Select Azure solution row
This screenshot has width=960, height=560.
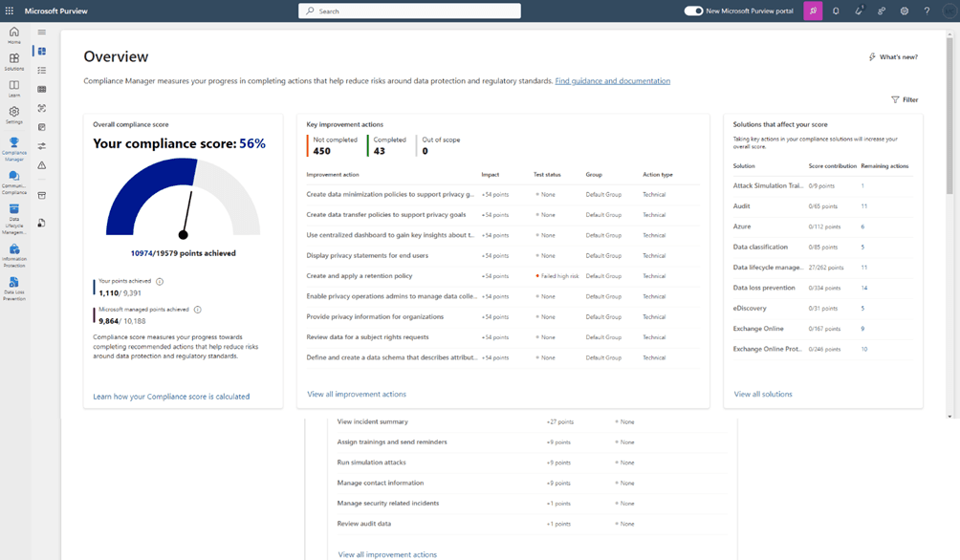[x=823, y=226]
